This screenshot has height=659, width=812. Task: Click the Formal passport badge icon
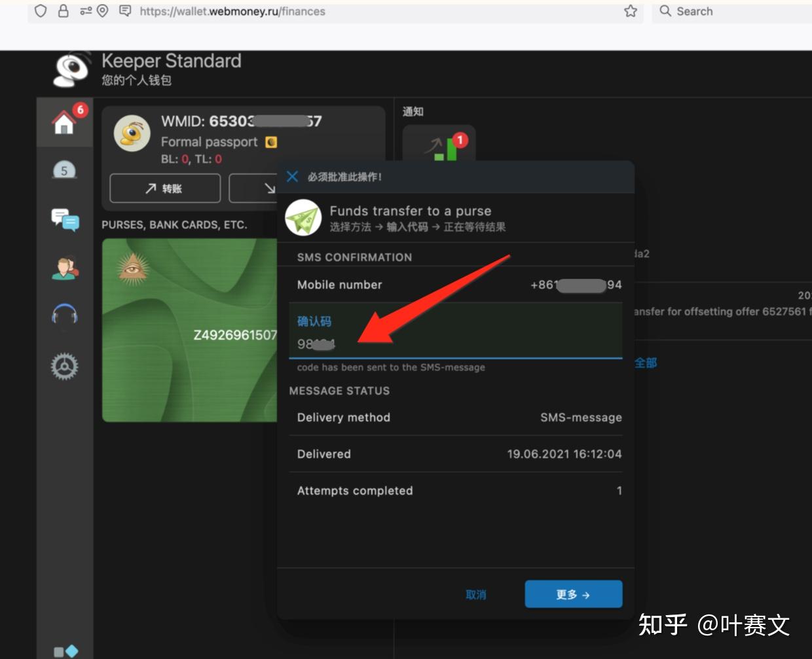(x=271, y=142)
